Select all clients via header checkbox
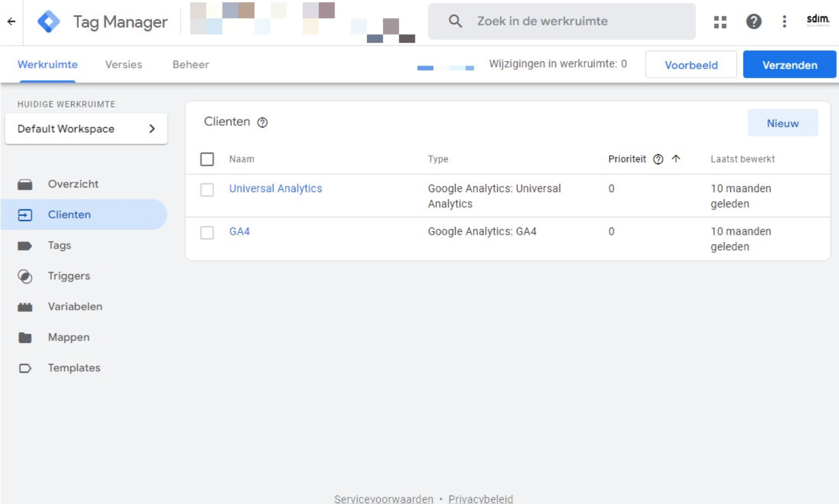Image resolution: width=839 pixels, height=504 pixels. 207,159
